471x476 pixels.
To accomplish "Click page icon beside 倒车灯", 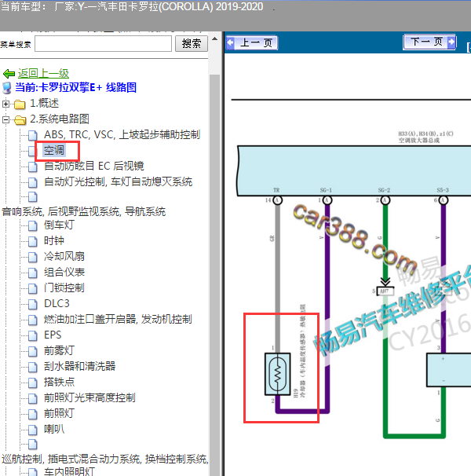I will [x=32, y=226].
